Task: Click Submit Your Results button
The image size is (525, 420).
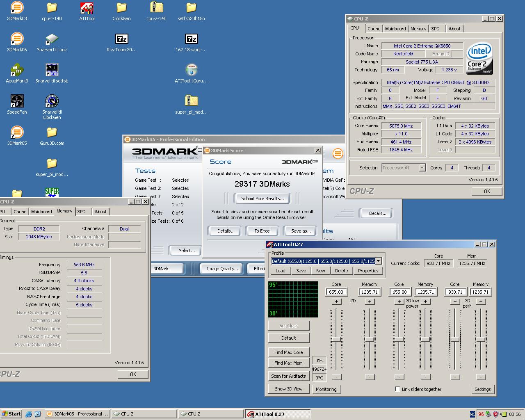Action: coord(262,199)
